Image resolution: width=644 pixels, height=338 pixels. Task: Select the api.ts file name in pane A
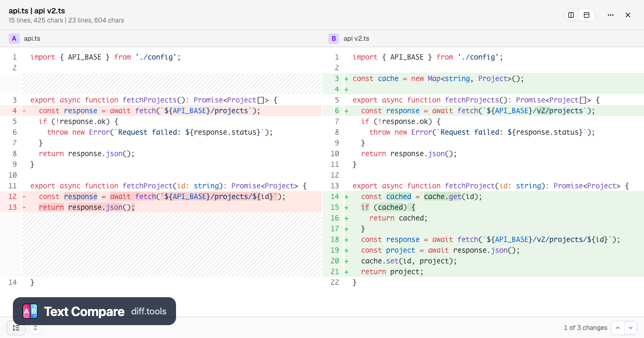pyautogui.click(x=32, y=39)
